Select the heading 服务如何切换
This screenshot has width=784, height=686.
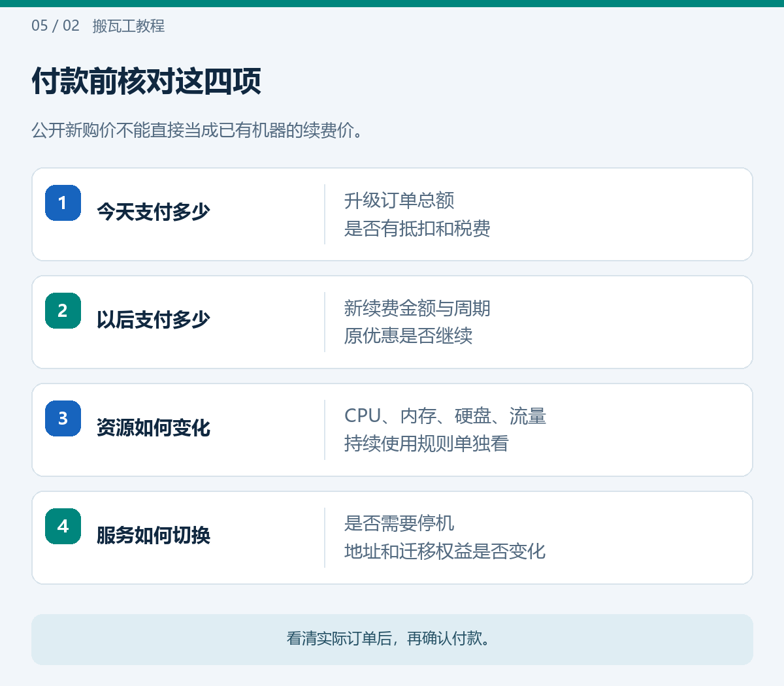[154, 535]
